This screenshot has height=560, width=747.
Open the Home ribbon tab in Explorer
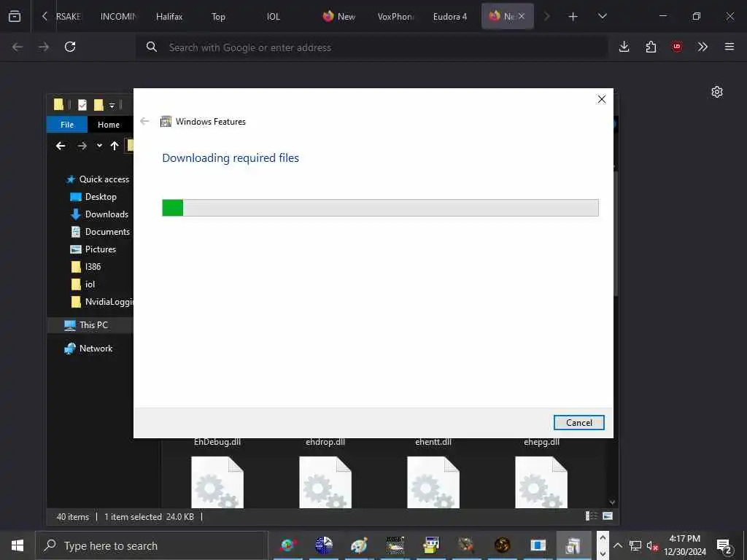pos(109,125)
